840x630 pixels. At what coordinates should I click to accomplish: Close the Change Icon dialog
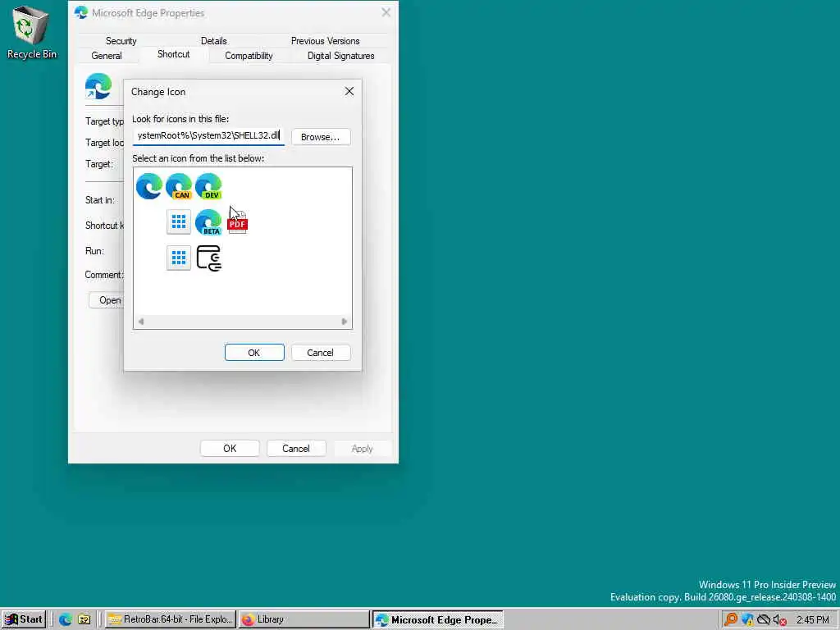coord(349,92)
